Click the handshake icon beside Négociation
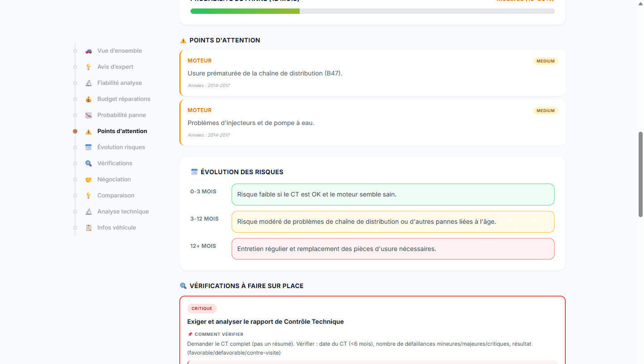Image resolution: width=644 pixels, height=364 pixels. (x=89, y=180)
